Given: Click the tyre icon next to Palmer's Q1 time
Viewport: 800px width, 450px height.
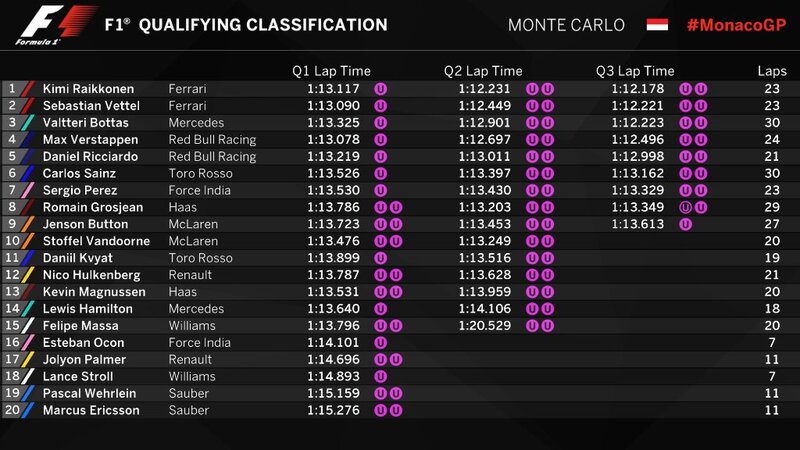Looking at the screenshot, I should point(381,359).
